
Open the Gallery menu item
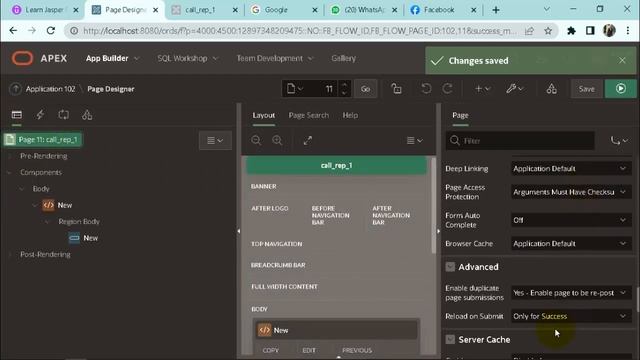tap(343, 58)
